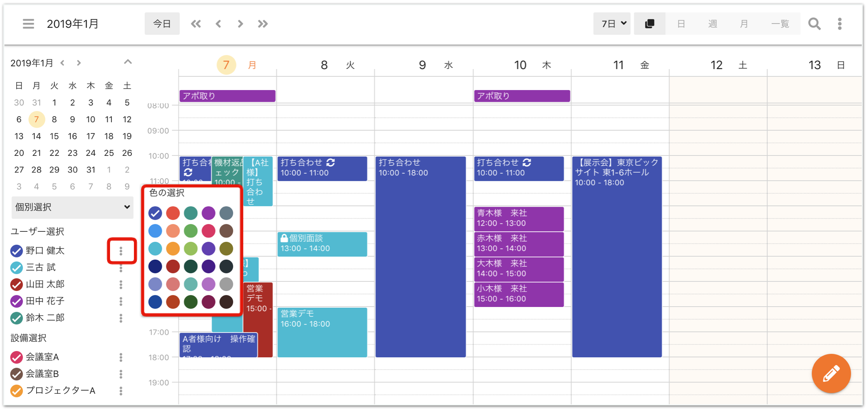Screen dimensions: 868x410
Task: Toggle user 山田 太郎 checkbox
Action: [16, 285]
